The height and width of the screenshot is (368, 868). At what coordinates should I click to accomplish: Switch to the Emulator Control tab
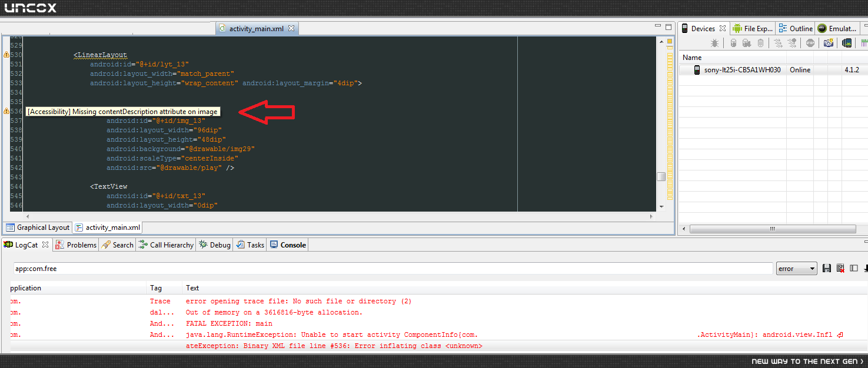coord(836,28)
